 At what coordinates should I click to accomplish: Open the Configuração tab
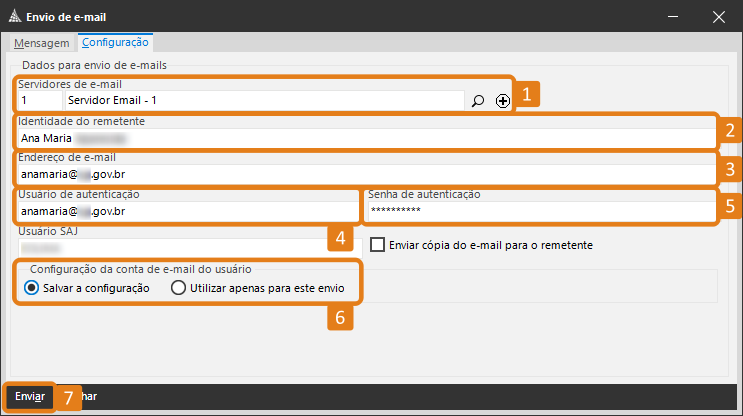[x=115, y=42]
